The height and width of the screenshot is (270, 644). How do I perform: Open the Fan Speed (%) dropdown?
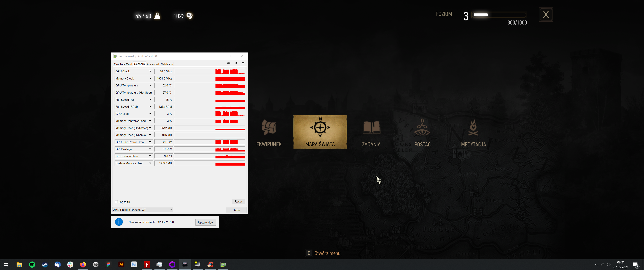tap(150, 100)
